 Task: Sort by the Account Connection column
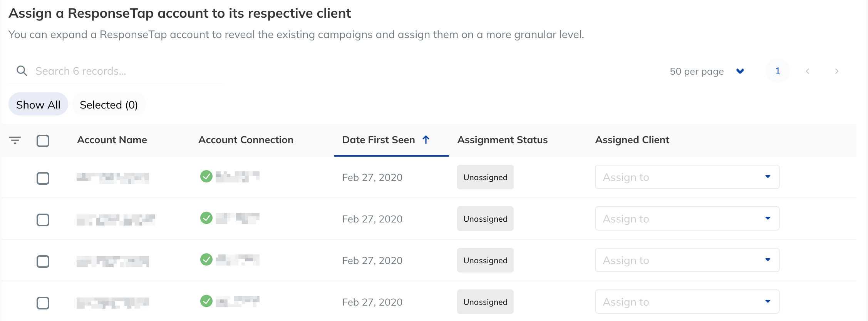coord(246,140)
